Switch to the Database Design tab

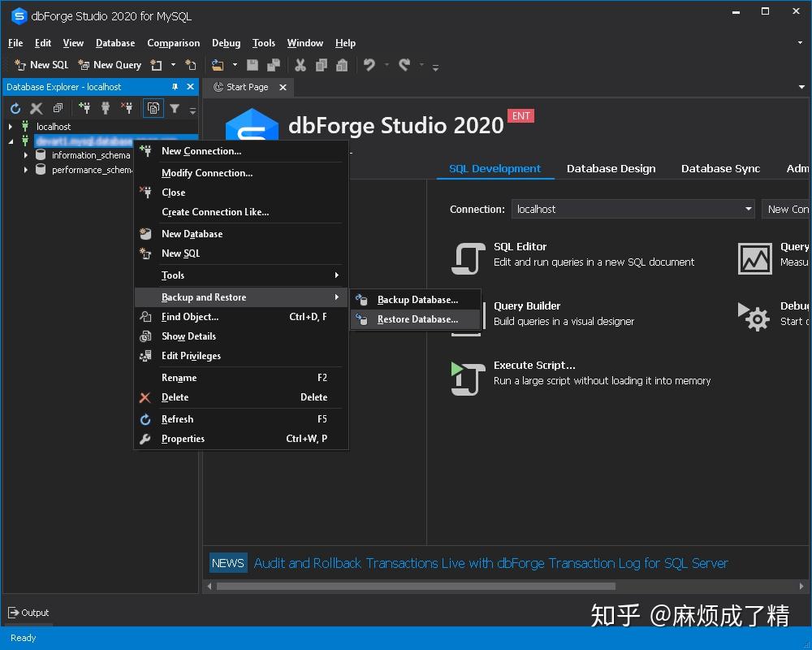(x=611, y=168)
